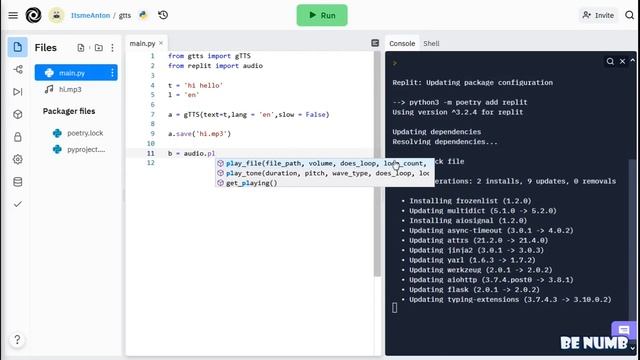
Task: Select the Files sidebar icon
Action: click(18, 47)
